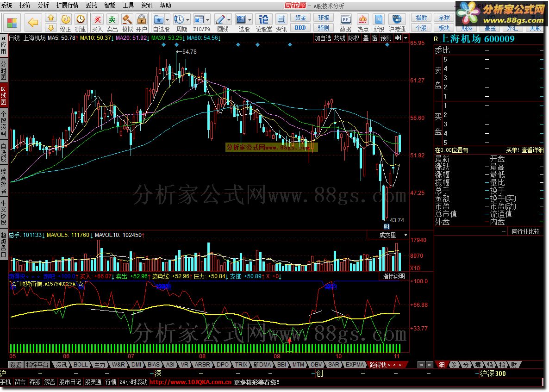The width and height of the screenshot is (549, 392).
Task: Select the 诊 tab in the right panel
Action: [454, 365]
